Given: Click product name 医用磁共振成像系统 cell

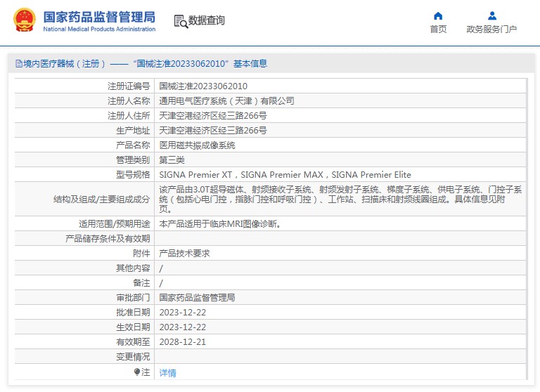Looking at the screenshot, I should click(197, 145).
